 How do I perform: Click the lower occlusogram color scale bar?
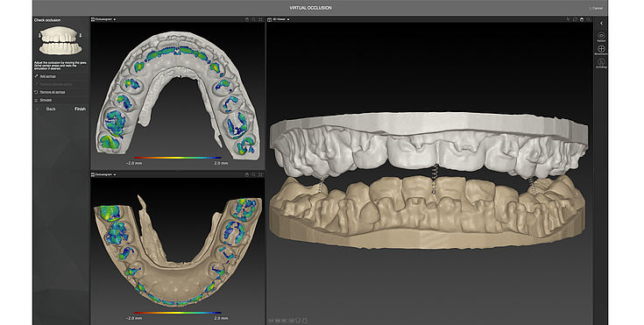[177, 313]
